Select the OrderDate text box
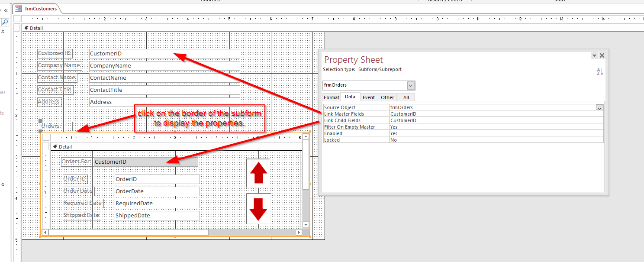Screen dimensions: 644x262 tap(157, 191)
